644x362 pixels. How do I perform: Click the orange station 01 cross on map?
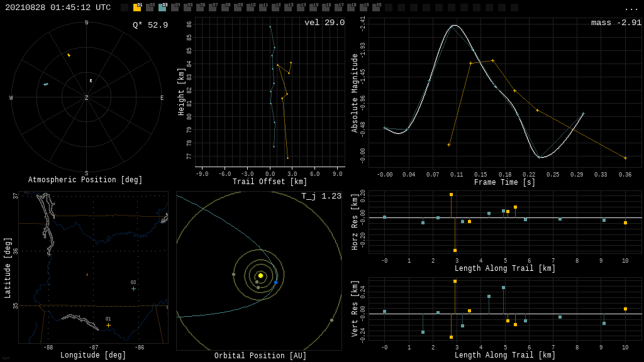(108, 325)
